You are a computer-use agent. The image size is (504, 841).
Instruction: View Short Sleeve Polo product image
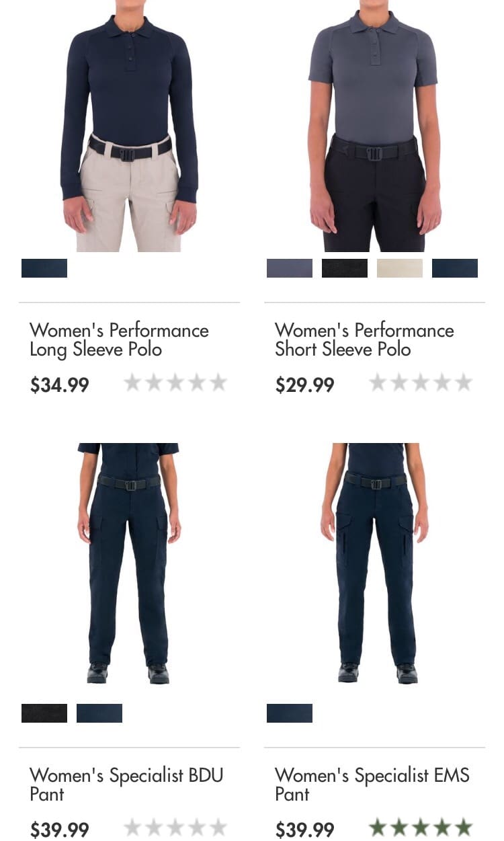tap(374, 126)
